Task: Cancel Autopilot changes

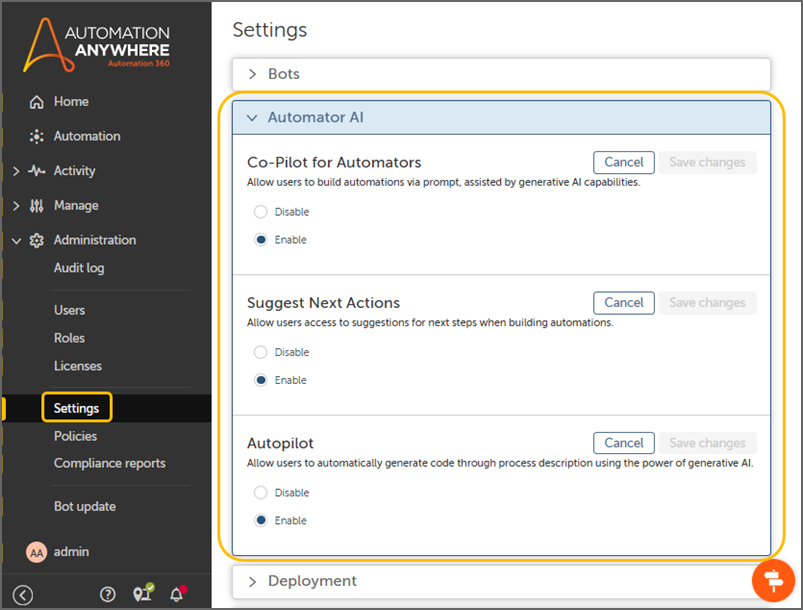Action: click(624, 443)
